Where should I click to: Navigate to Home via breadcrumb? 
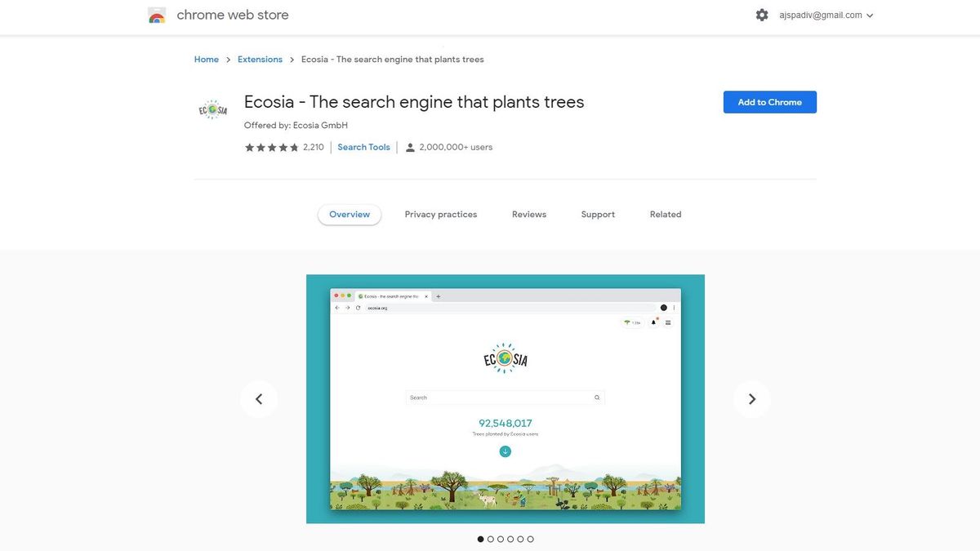(206, 59)
